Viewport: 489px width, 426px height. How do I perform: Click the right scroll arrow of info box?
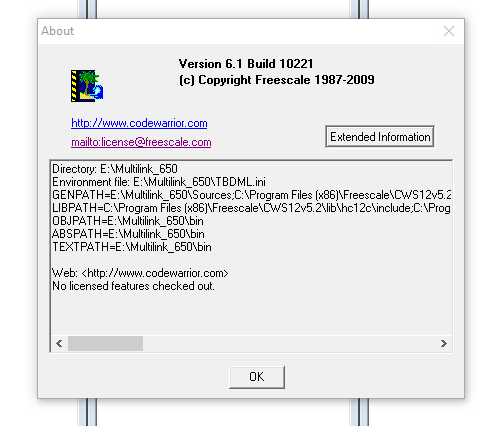pyautogui.click(x=443, y=343)
